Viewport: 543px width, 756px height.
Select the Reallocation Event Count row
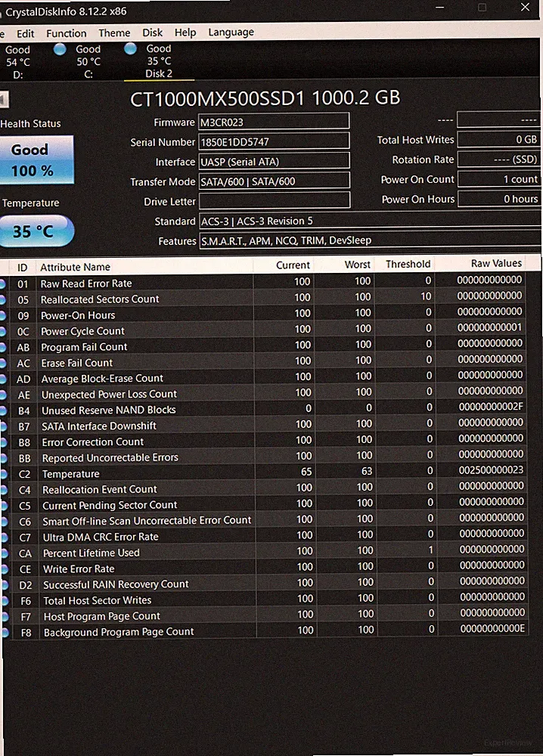pos(264,488)
